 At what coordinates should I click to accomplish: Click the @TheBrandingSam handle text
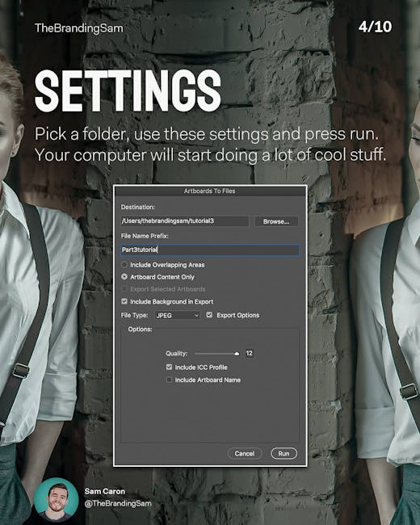tap(118, 503)
